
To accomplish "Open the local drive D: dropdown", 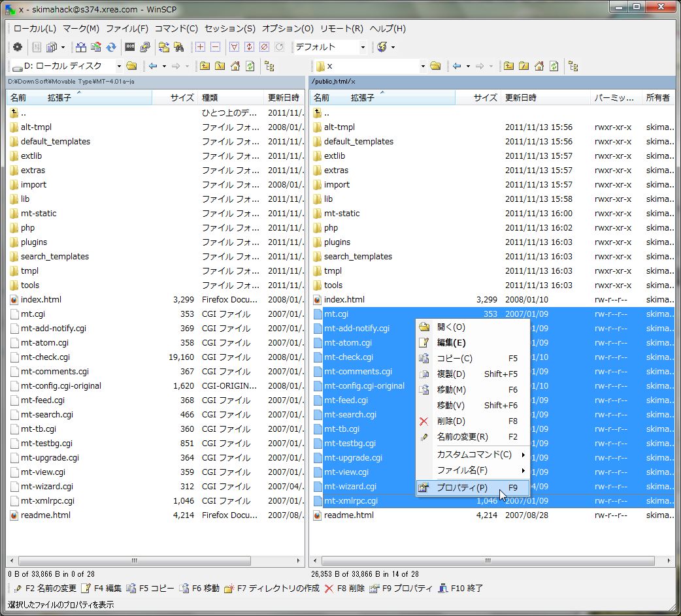I will click(118, 66).
